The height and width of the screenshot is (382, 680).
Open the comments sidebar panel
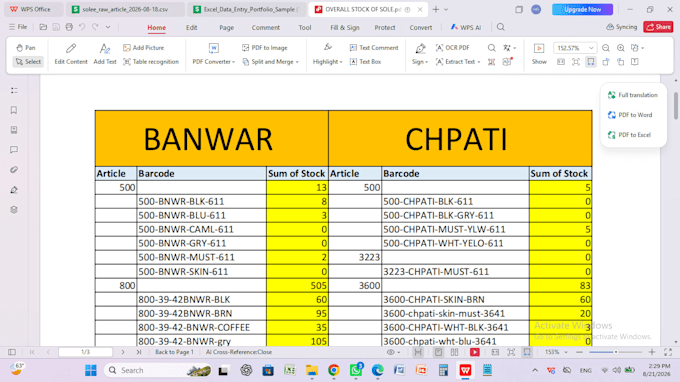[x=14, y=150]
